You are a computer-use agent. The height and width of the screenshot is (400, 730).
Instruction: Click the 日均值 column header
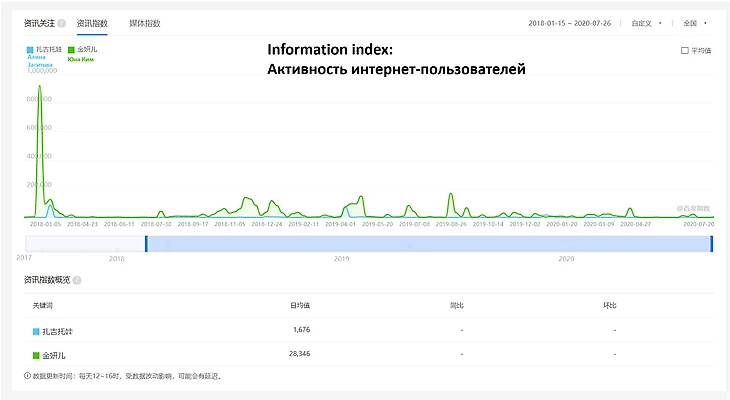point(300,305)
